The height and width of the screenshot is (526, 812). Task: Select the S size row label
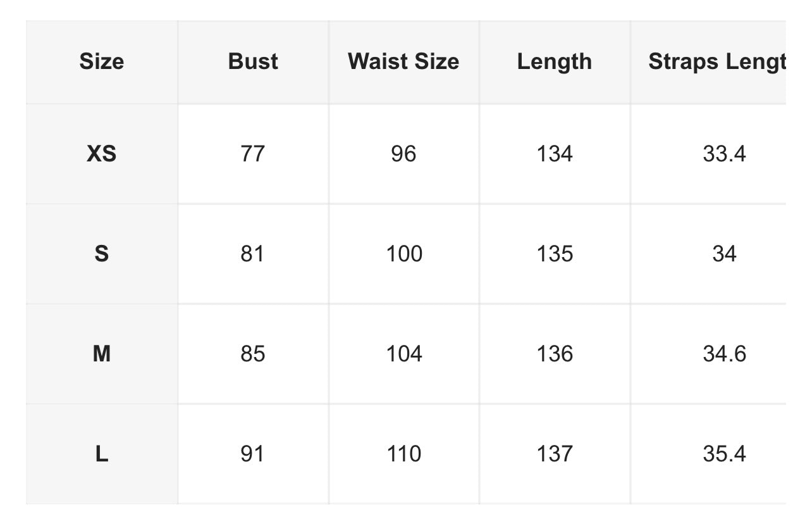101,254
